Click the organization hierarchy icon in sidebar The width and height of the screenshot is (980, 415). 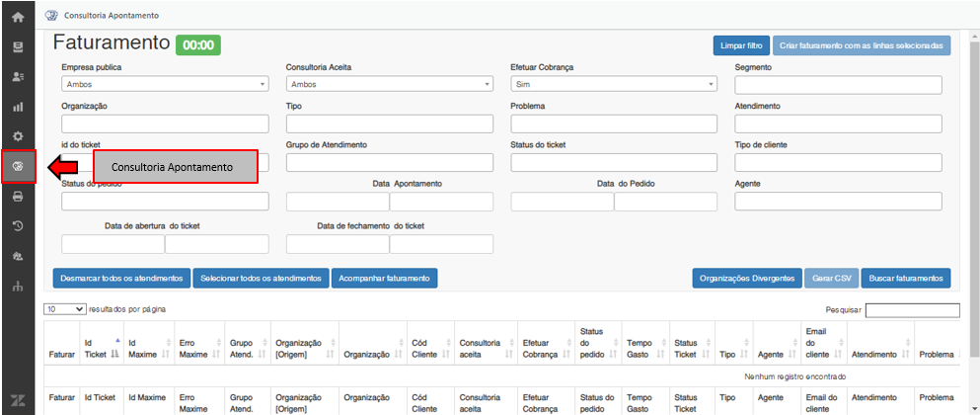click(18, 288)
